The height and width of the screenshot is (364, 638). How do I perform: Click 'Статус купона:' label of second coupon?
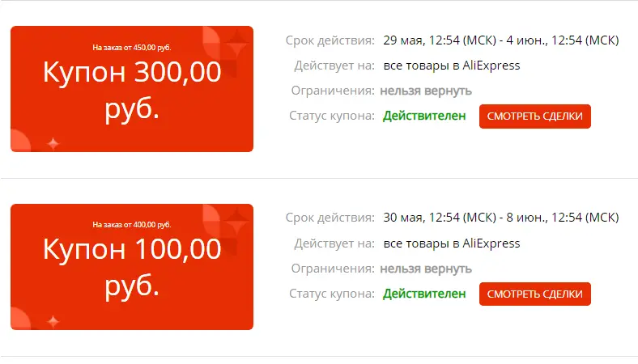332,294
